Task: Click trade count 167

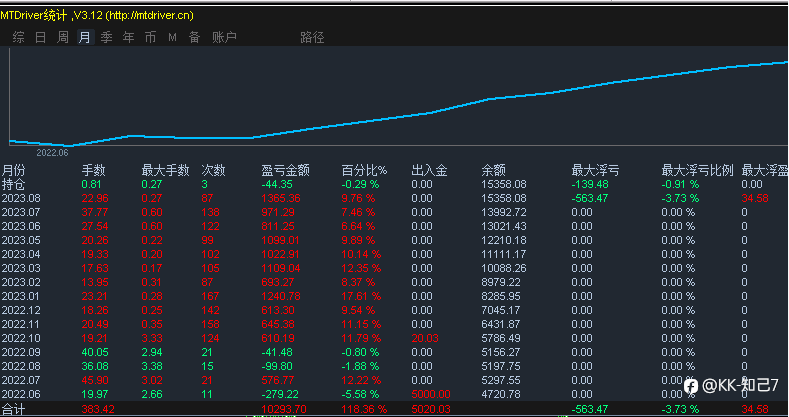Action: [x=210, y=296]
